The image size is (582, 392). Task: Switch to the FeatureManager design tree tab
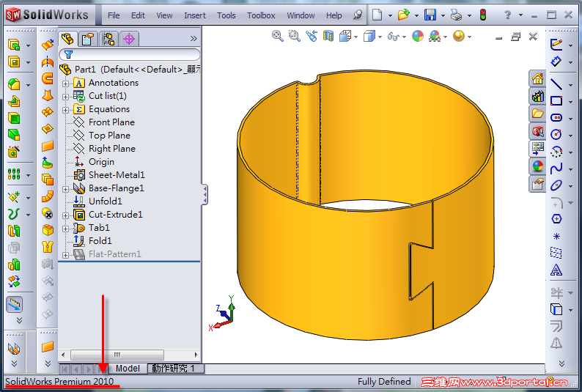tap(67, 39)
